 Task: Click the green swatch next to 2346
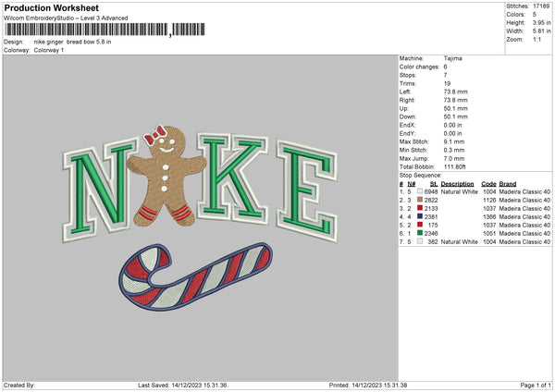click(x=420, y=233)
